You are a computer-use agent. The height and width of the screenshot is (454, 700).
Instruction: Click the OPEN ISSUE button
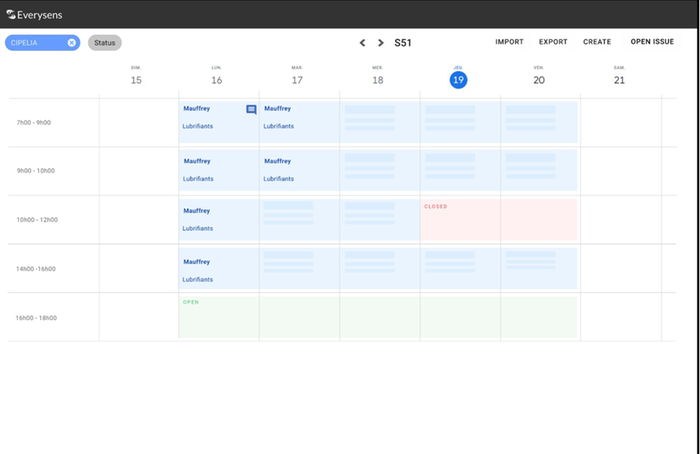652,42
